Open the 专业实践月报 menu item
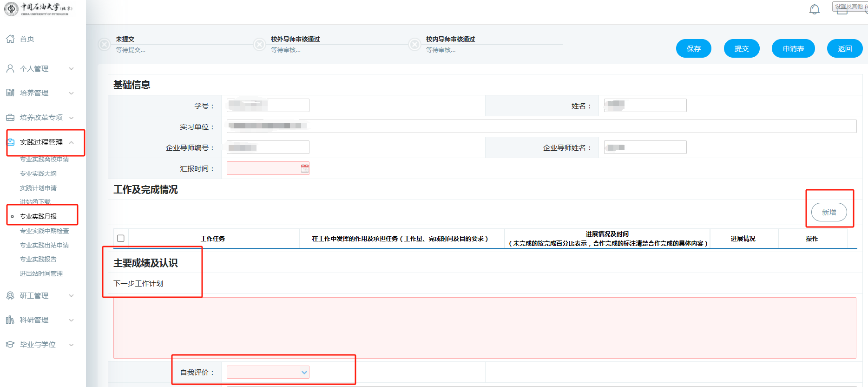The width and height of the screenshot is (868, 387). click(38, 216)
